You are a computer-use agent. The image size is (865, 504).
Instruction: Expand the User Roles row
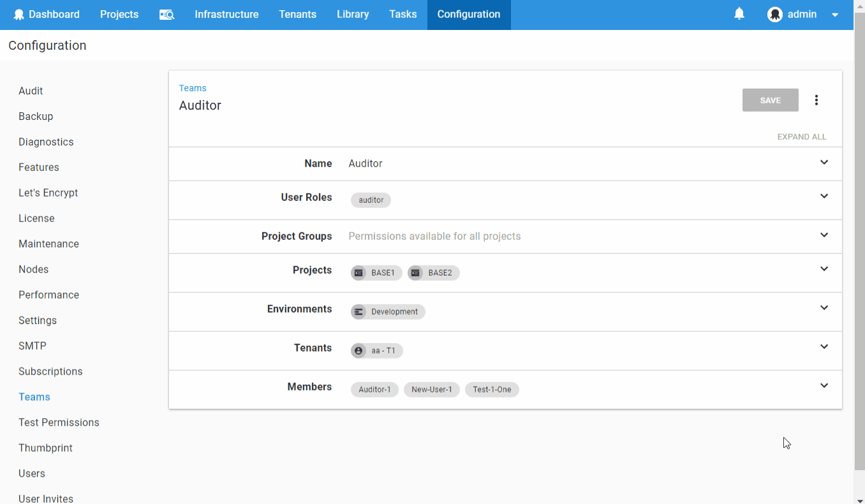[x=824, y=196]
